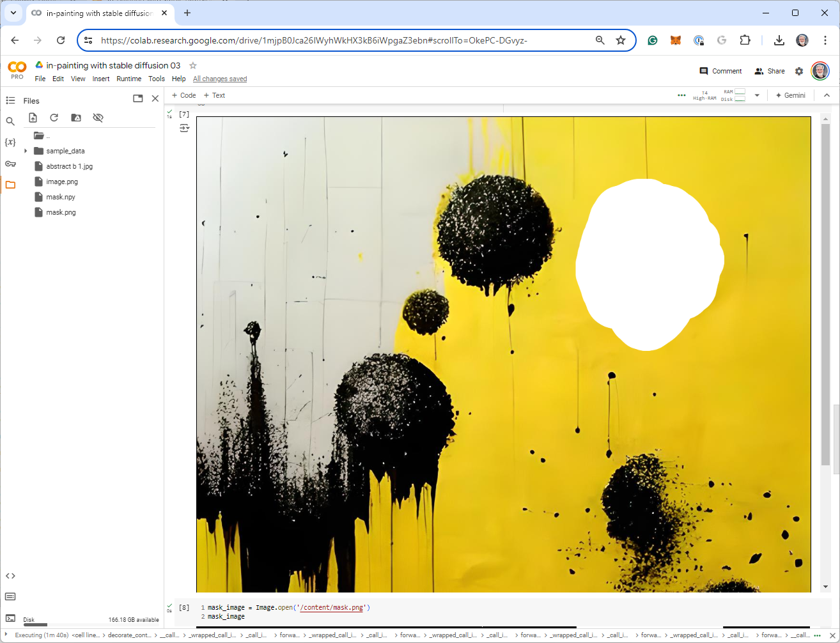
Task: Star the notebook title
Action: [193, 65]
